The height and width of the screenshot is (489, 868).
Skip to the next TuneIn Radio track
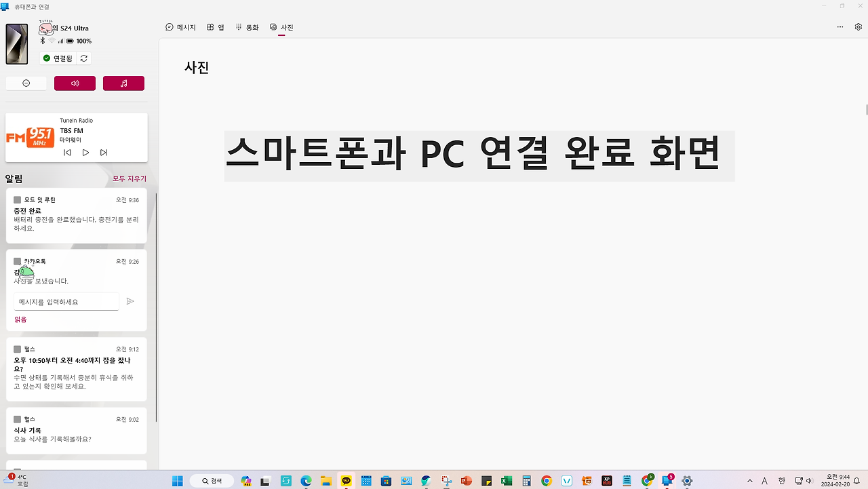pos(103,152)
